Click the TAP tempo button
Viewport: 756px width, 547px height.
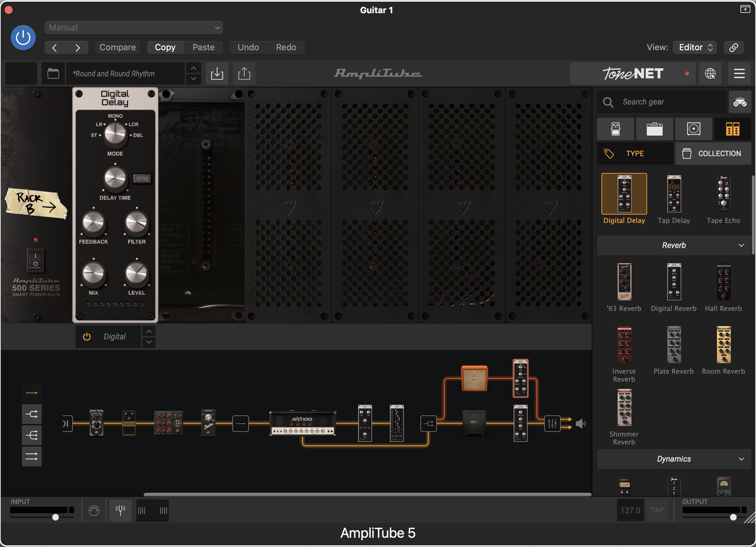657,510
